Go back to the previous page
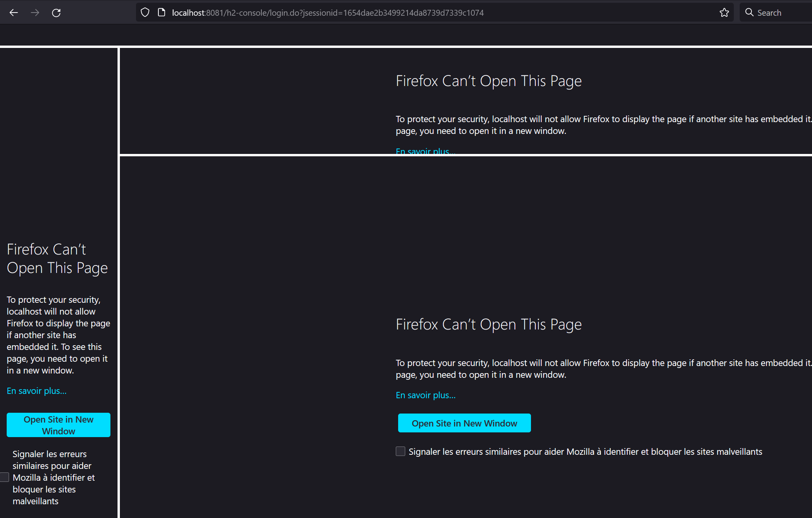This screenshot has width=812, height=518. 14,13
